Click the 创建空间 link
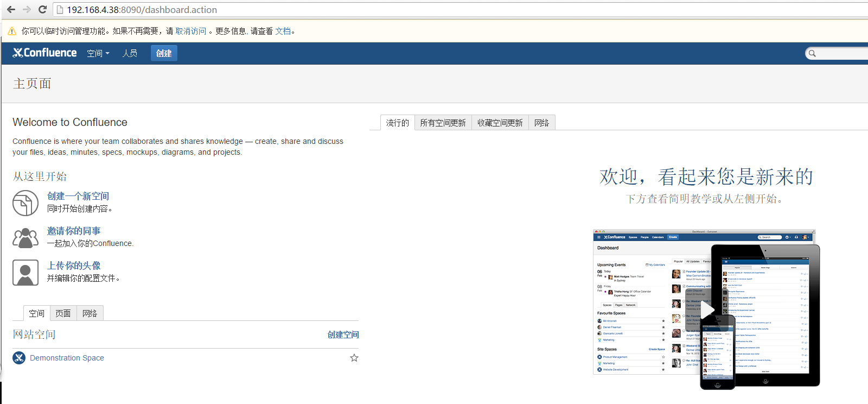Viewport: 868px width, 404px height. click(x=343, y=334)
